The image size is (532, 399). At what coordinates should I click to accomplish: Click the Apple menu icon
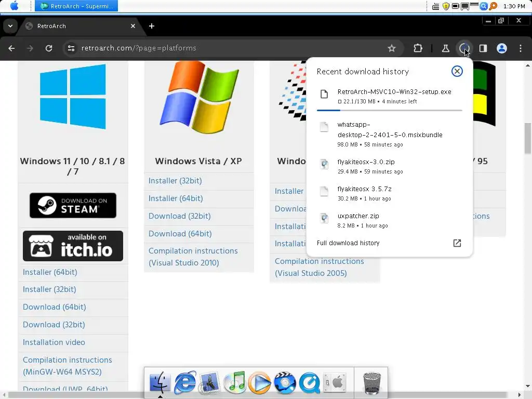pyautogui.click(x=14, y=6)
